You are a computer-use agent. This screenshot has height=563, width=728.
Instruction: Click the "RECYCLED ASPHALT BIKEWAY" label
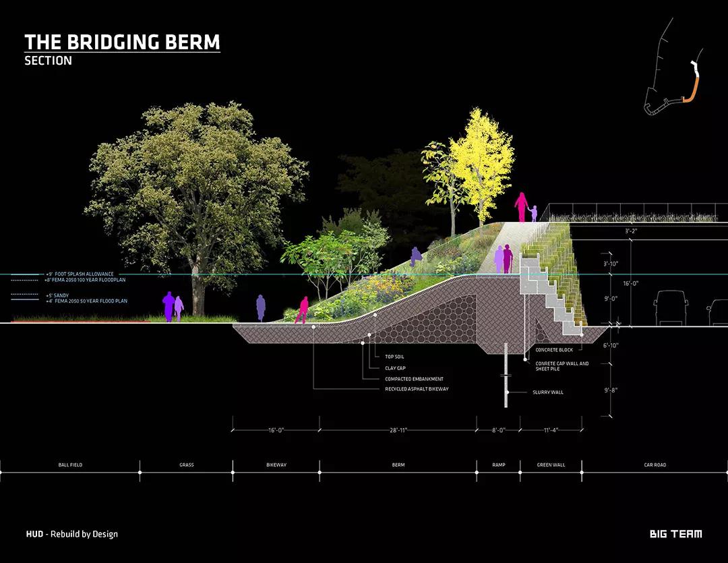[x=417, y=389]
